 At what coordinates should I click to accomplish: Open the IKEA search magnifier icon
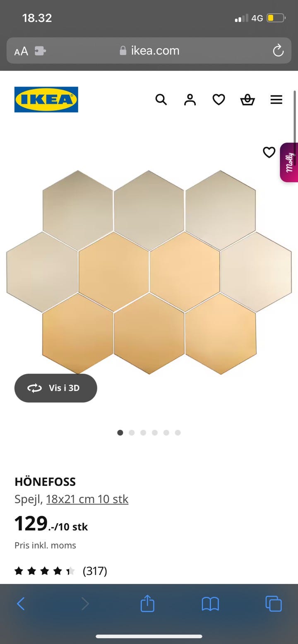[x=161, y=100]
